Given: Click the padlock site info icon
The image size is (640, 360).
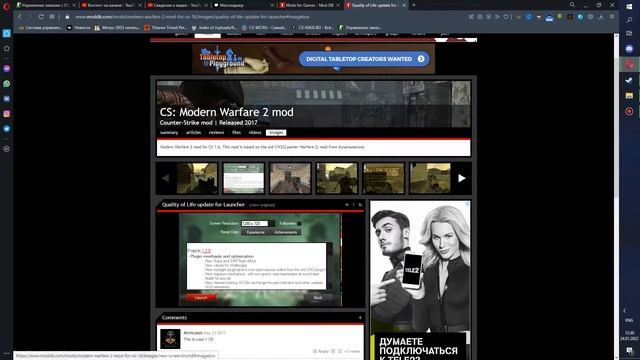Looking at the screenshot, I should click(x=67, y=17).
